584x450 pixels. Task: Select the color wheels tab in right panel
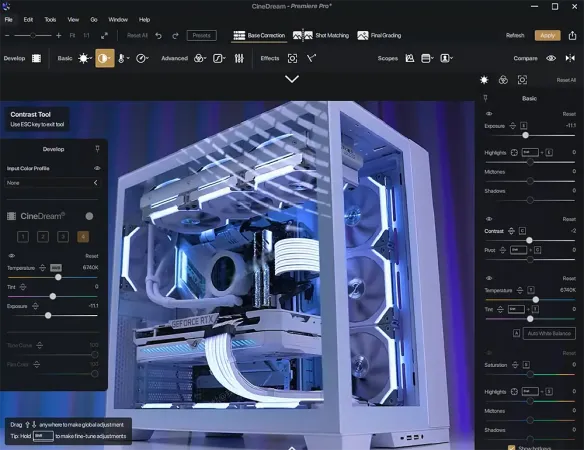503,80
